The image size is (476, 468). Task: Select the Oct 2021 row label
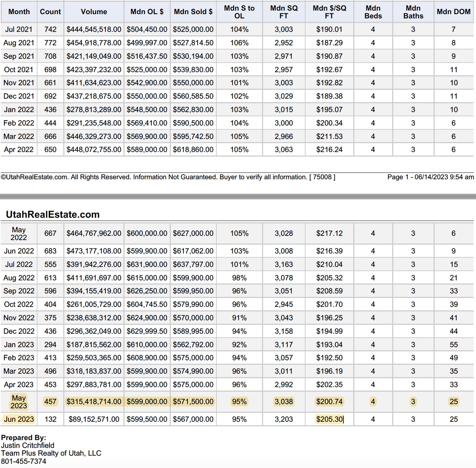19,70
